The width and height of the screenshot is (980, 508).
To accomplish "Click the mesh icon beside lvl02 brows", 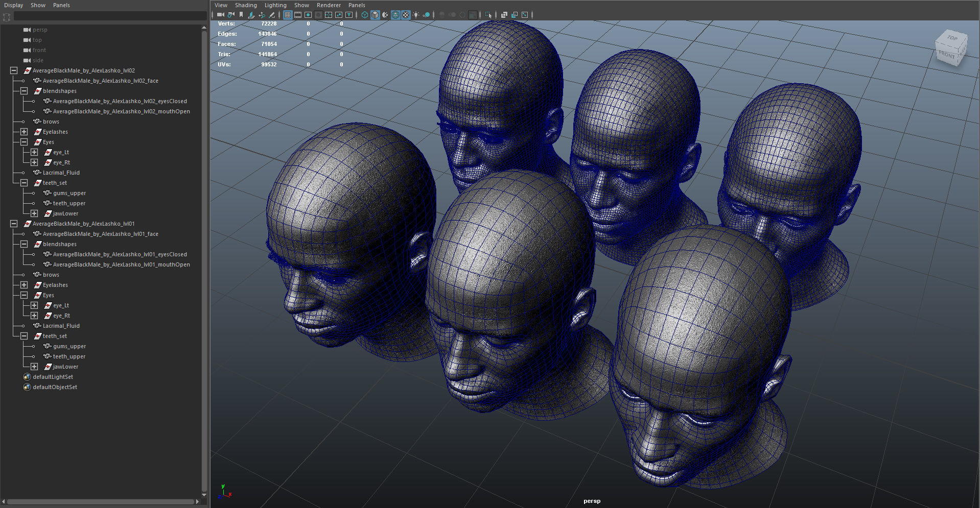I will coord(37,122).
